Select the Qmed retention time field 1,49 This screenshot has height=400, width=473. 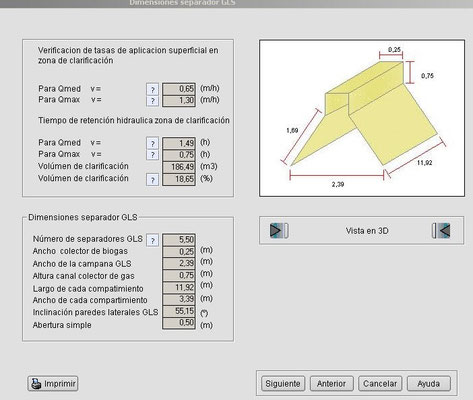pyautogui.click(x=179, y=143)
